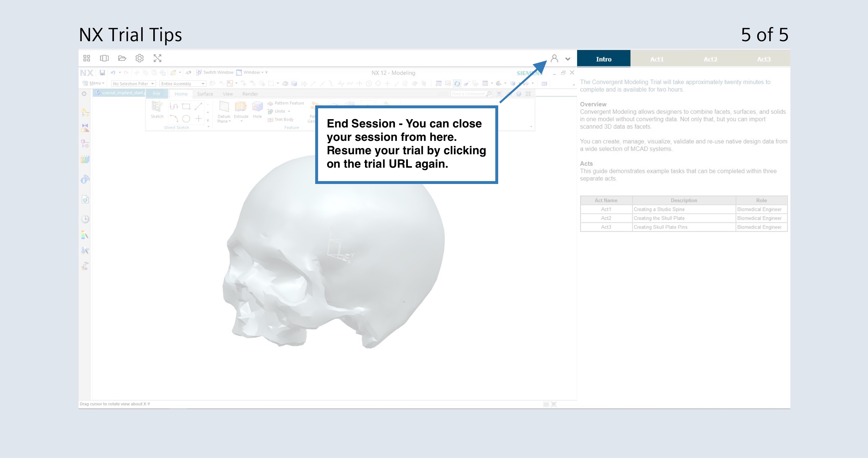Click the Undo arrow in NX toolbar
Screen dimensions: 868x458
point(113,73)
